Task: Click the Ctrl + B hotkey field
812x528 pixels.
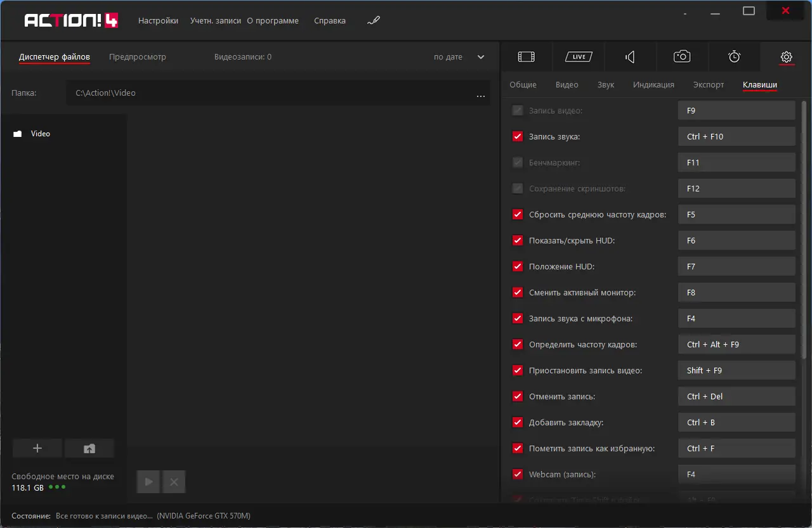Action: [x=737, y=422]
